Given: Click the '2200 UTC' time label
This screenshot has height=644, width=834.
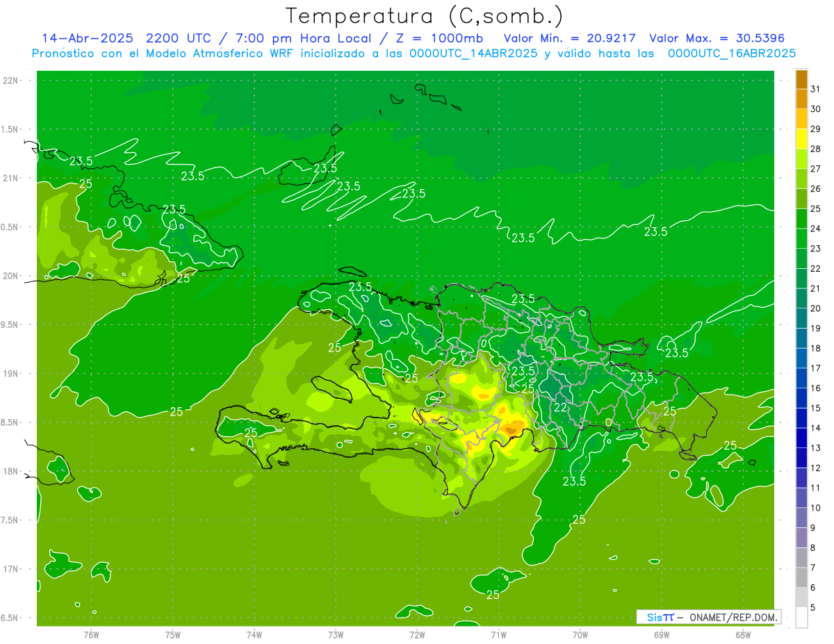Looking at the screenshot, I should [180, 38].
